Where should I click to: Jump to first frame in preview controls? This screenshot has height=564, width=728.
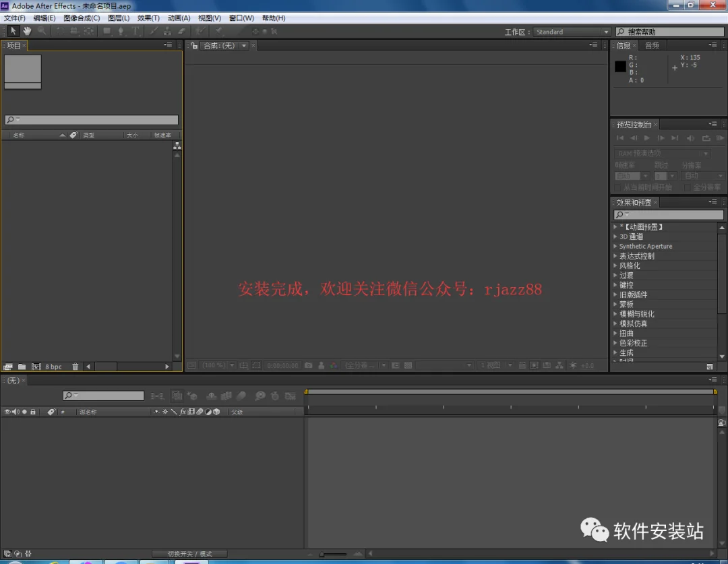tap(620, 138)
